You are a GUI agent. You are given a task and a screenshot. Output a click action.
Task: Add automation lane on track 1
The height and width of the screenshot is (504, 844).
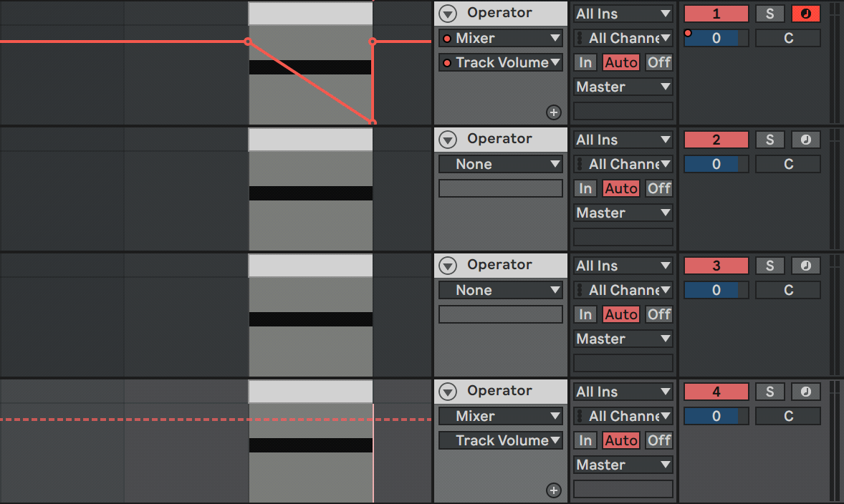pos(553,112)
